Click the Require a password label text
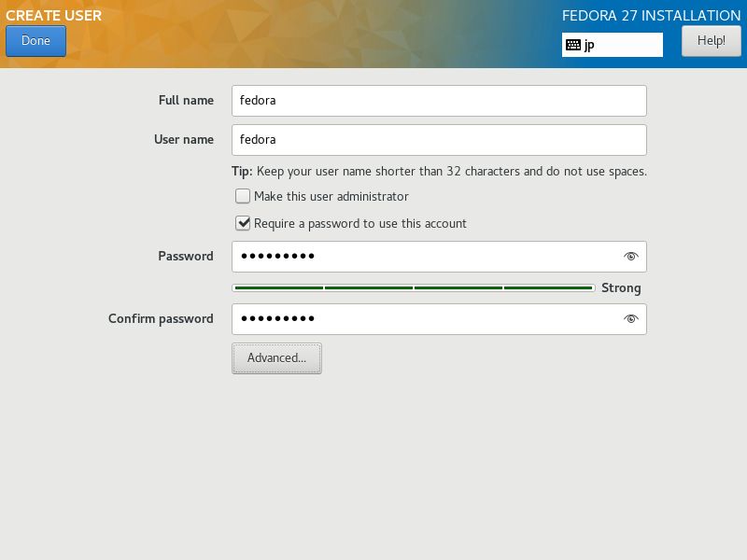 click(360, 224)
